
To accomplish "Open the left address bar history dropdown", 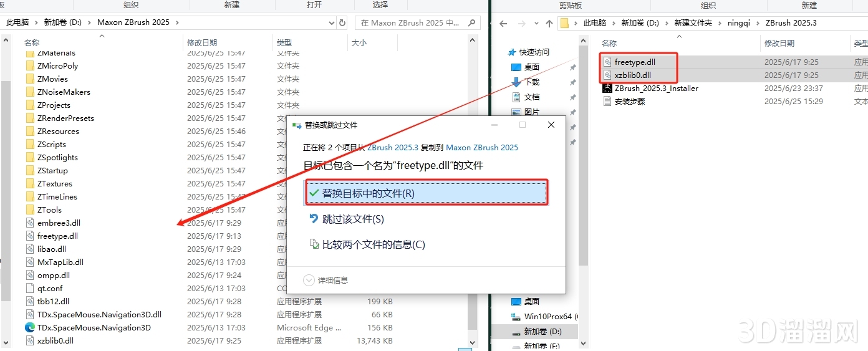I will pos(332,22).
